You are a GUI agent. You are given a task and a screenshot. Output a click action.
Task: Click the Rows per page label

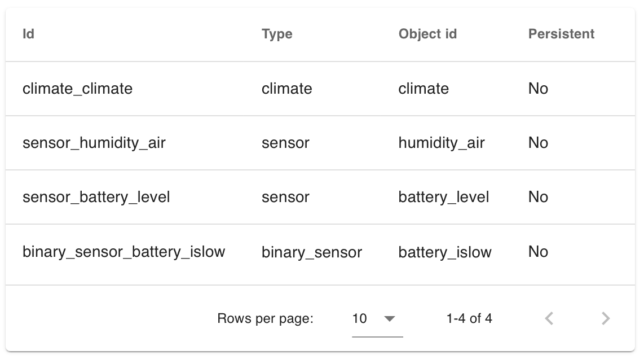(265, 319)
